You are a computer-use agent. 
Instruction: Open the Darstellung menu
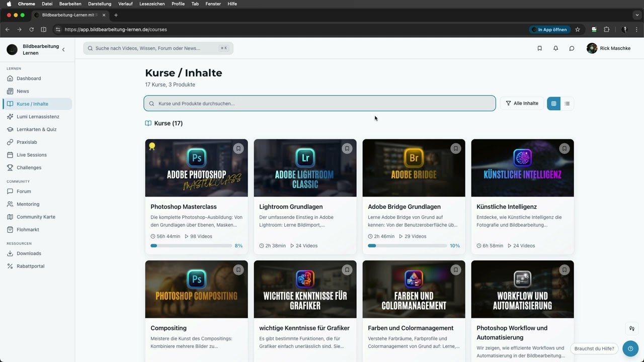100,4
